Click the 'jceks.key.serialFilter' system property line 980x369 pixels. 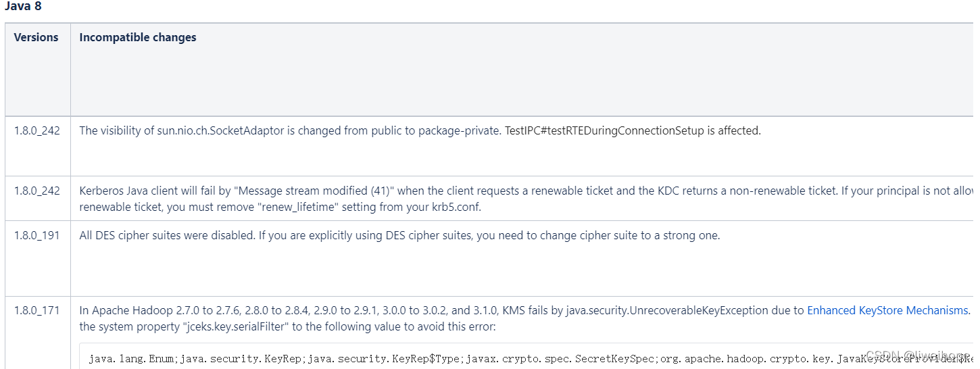click(287, 327)
